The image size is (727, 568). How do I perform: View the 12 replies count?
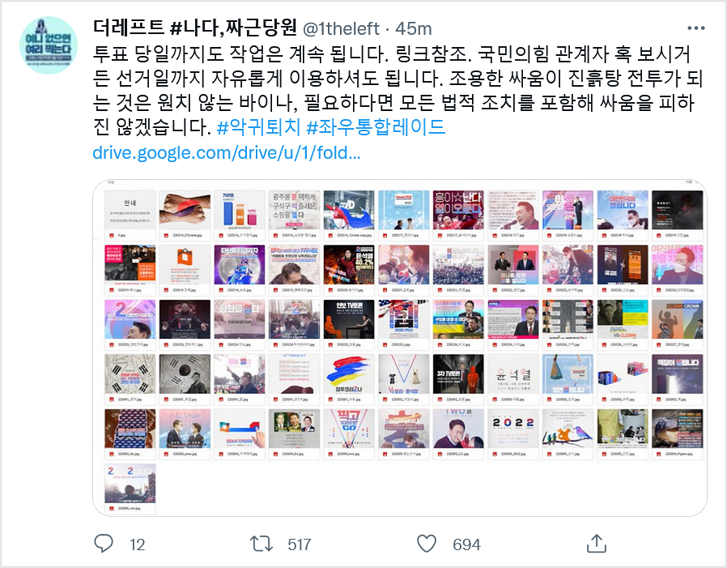(137, 544)
